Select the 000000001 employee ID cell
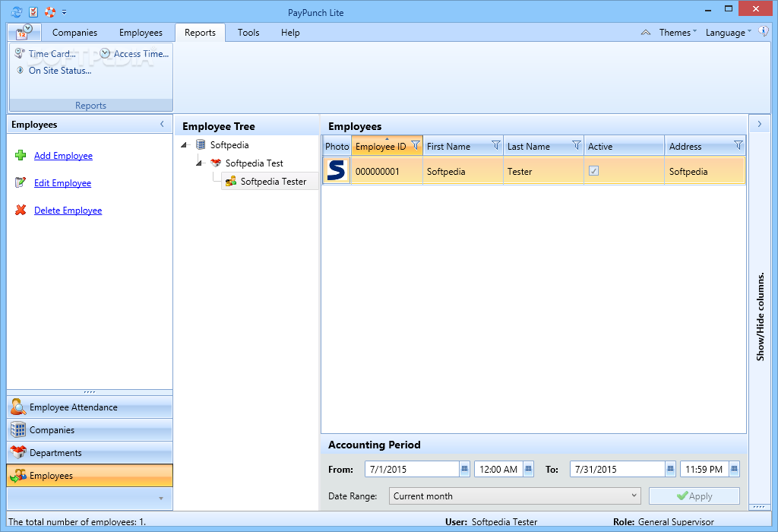The height and width of the screenshot is (532, 778). (x=387, y=171)
